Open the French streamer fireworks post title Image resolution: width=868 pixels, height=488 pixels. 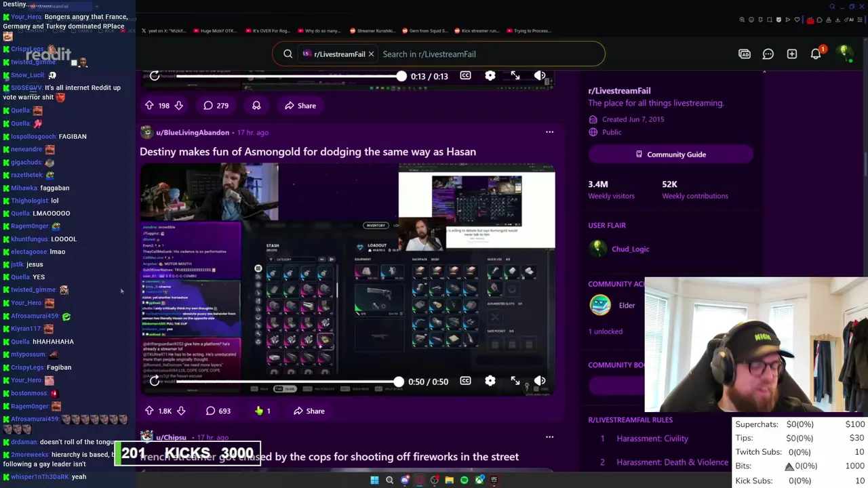[x=329, y=457]
